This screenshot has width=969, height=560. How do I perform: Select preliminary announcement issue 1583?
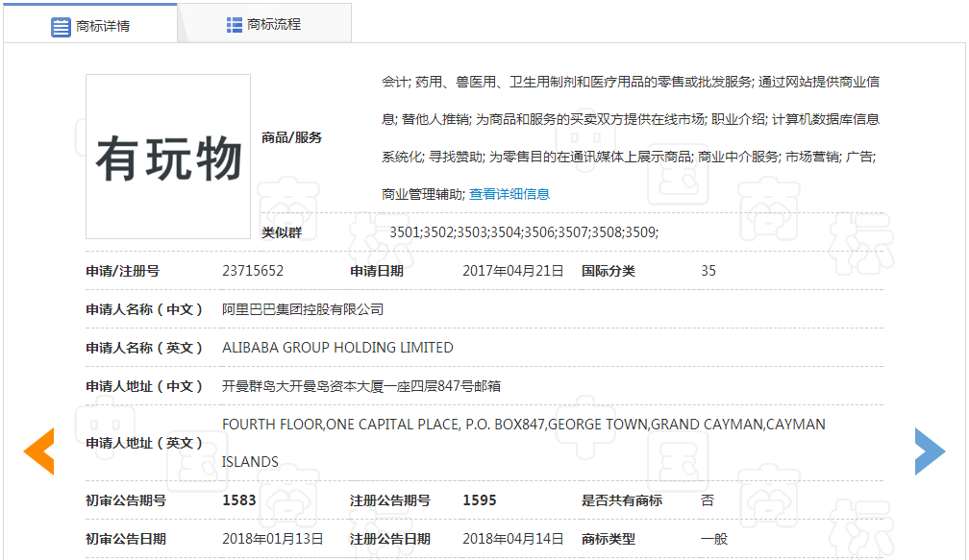coord(239,500)
